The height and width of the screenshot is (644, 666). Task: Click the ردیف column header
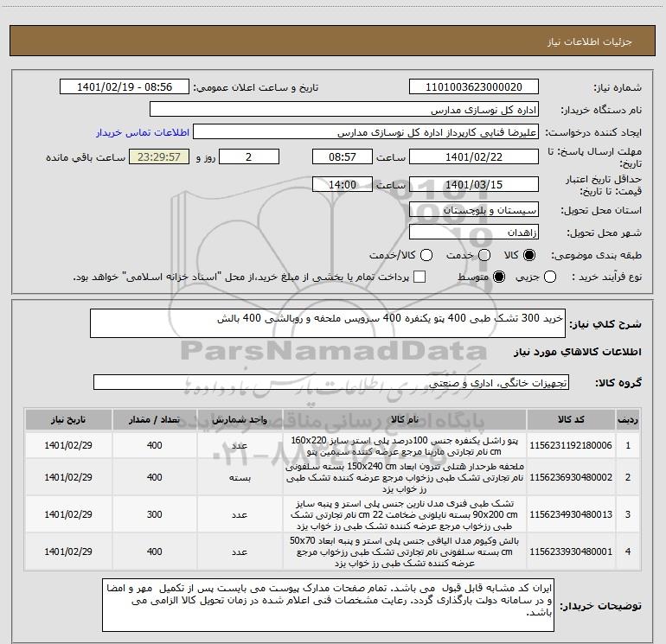pos(628,419)
